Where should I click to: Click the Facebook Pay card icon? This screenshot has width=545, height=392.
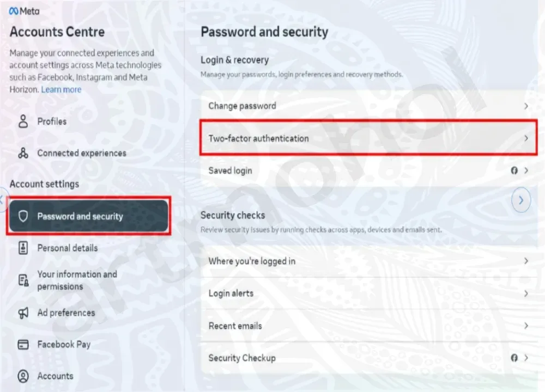(23, 345)
